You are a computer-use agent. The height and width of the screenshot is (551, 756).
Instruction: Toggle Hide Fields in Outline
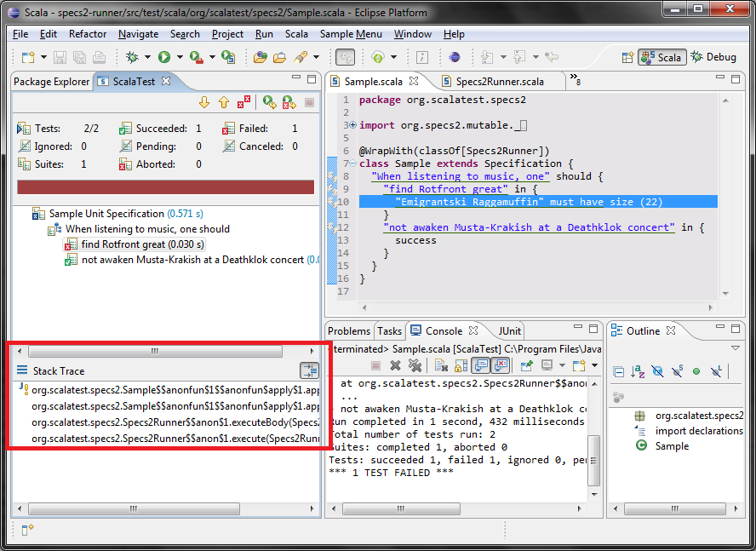657,371
